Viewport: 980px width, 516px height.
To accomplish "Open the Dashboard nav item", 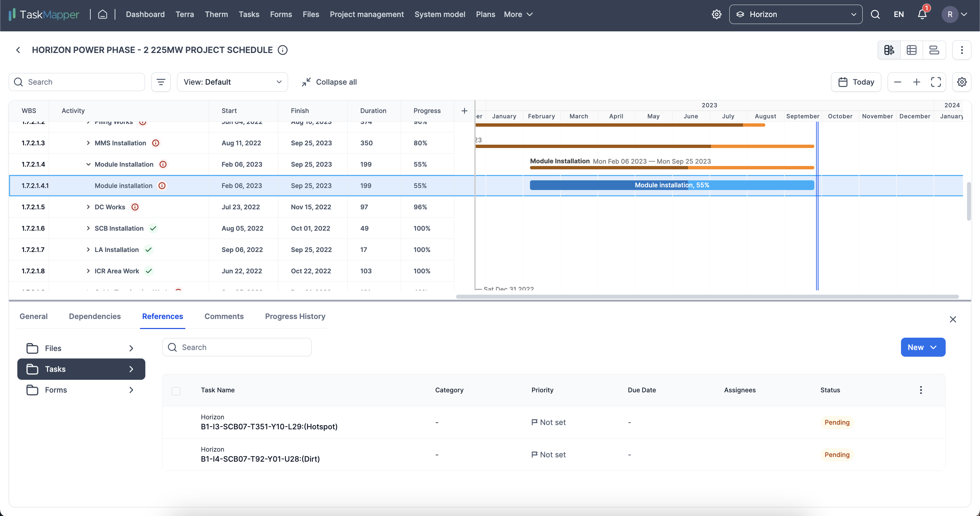I will click(145, 14).
